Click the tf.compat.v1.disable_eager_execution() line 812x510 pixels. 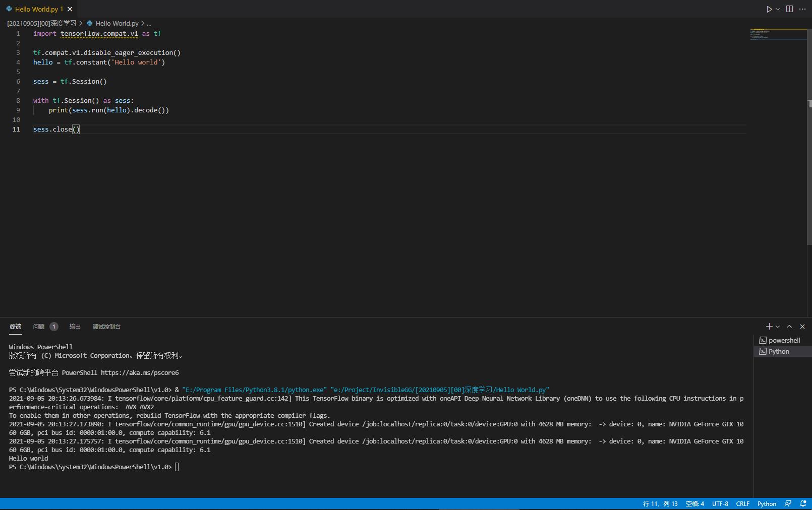coord(107,53)
